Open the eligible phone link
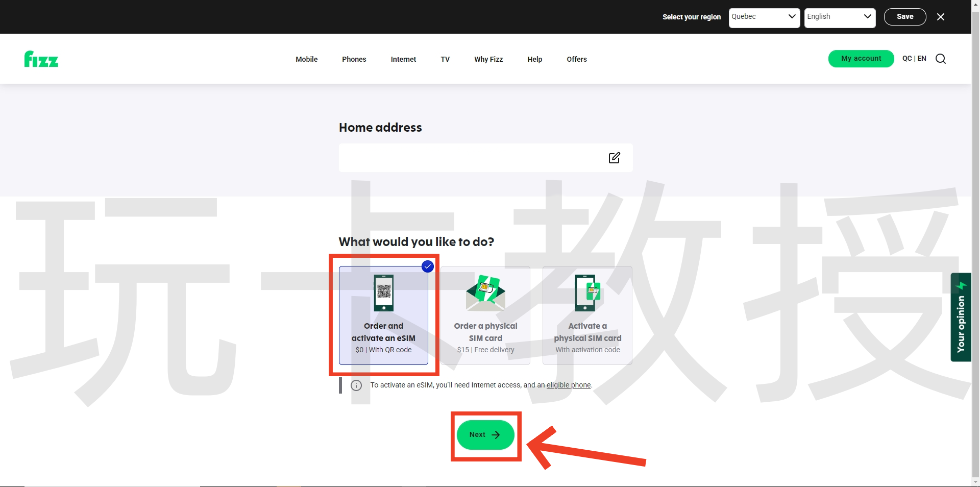The height and width of the screenshot is (487, 980). click(x=568, y=385)
